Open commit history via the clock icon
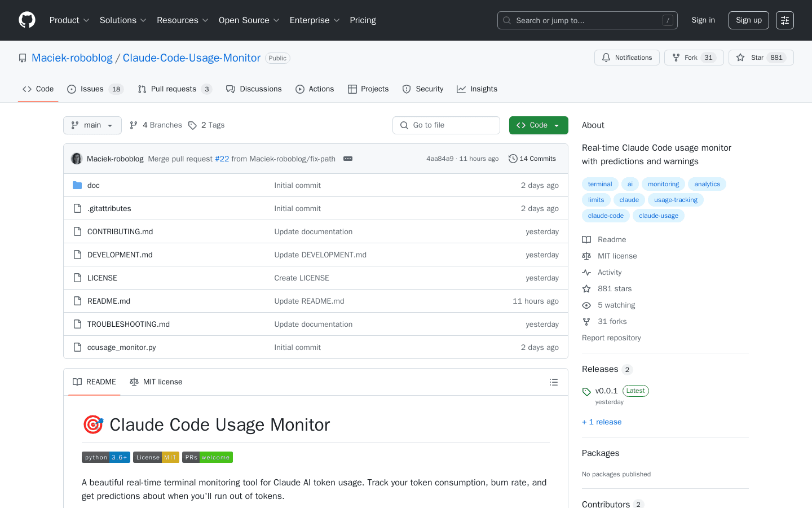Screen dimensions: 812x508 pos(513,159)
